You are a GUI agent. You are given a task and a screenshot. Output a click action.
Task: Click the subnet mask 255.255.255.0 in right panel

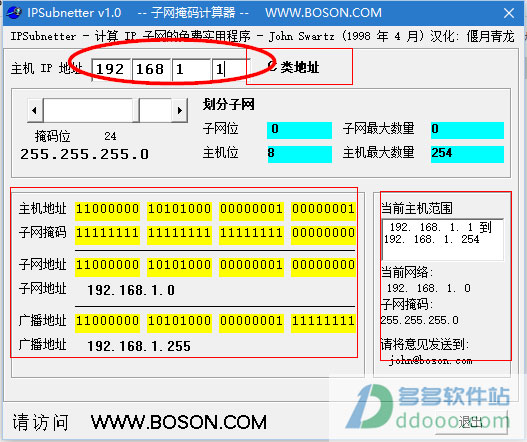pyautogui.click(x=420, y=320)
